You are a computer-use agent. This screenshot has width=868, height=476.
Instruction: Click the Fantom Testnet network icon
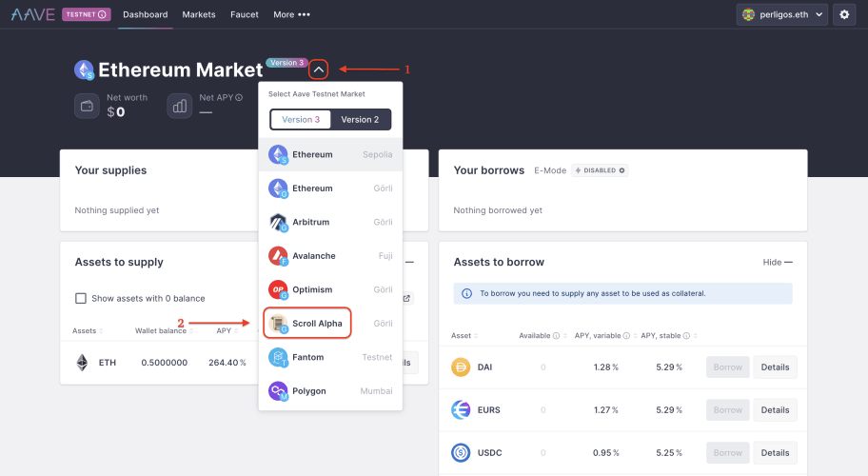pos(278,357)
